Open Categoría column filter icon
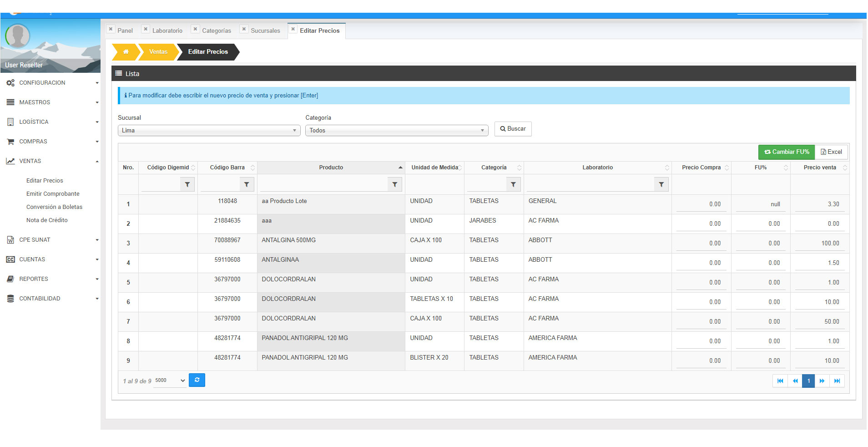 pos(513,184)
